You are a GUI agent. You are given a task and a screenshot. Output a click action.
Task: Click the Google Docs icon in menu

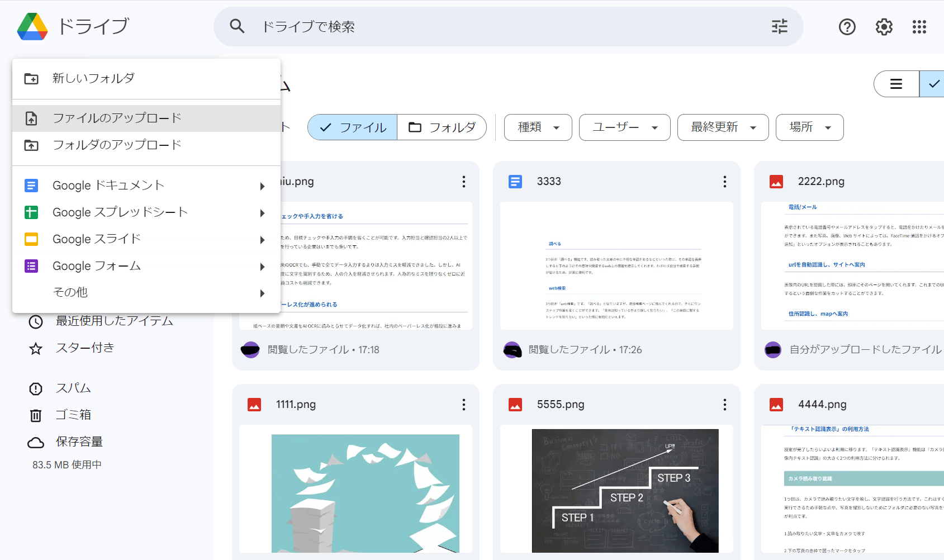pyautogui.click(x=31, y=186)
